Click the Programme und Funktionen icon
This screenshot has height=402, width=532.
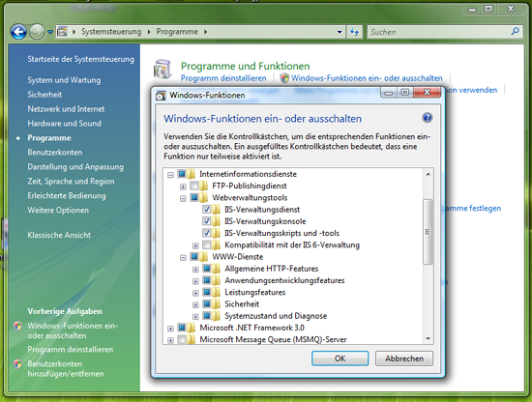163,69
